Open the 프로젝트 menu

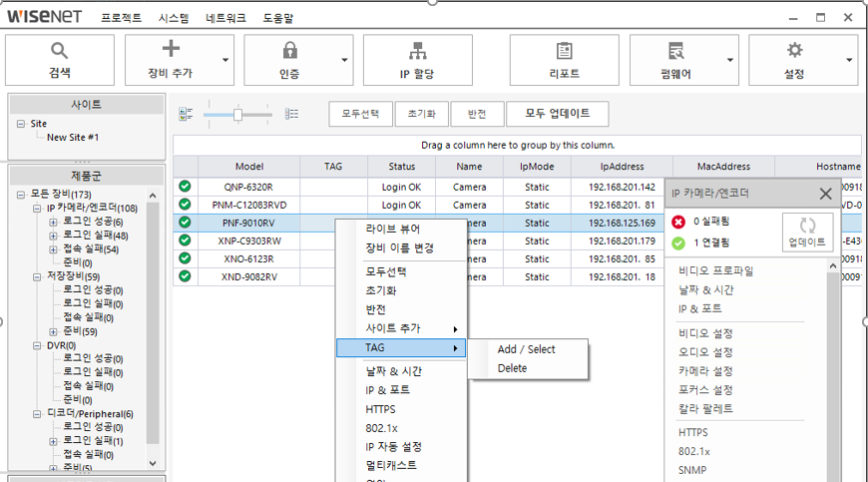(122, 18)
